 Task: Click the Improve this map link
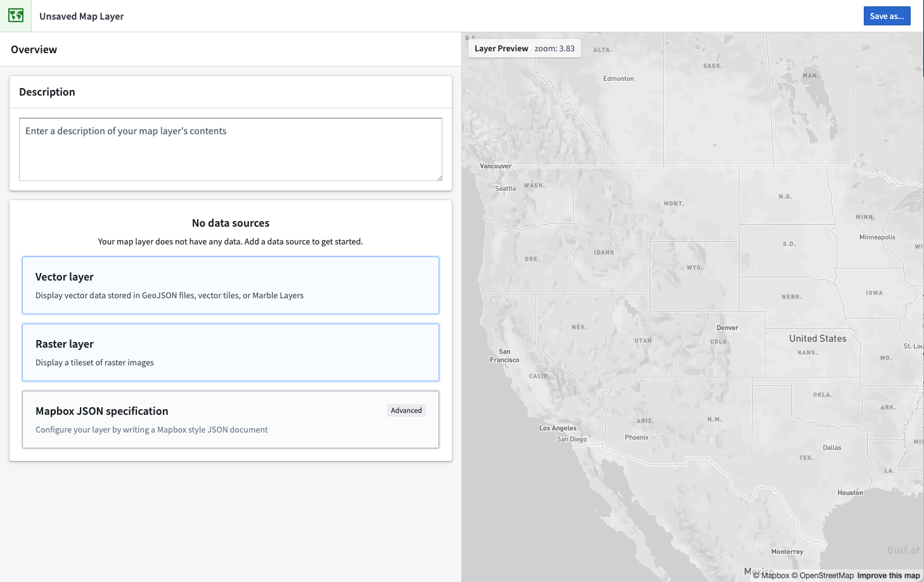coord(889,576)
